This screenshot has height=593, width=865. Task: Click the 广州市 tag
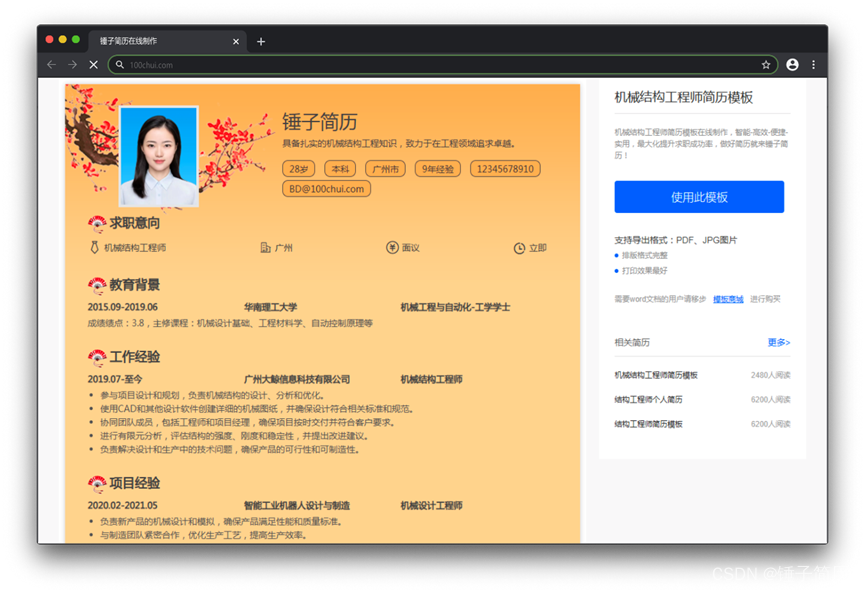pos(385,169)
